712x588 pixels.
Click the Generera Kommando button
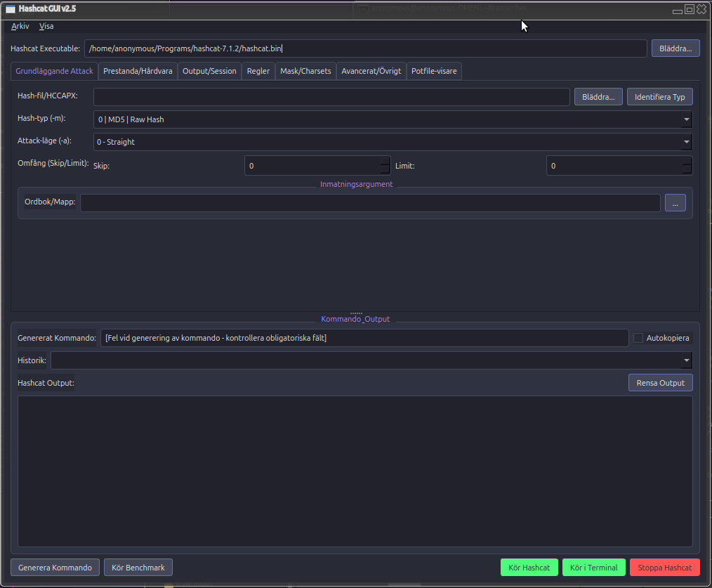click(x=55, y=568)
